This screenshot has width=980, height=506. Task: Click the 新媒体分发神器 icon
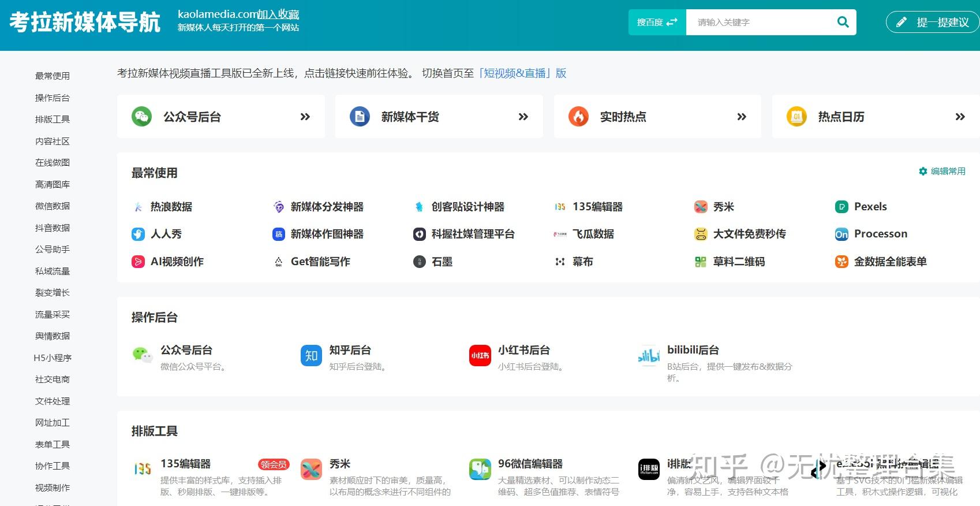tap(279, 207)
